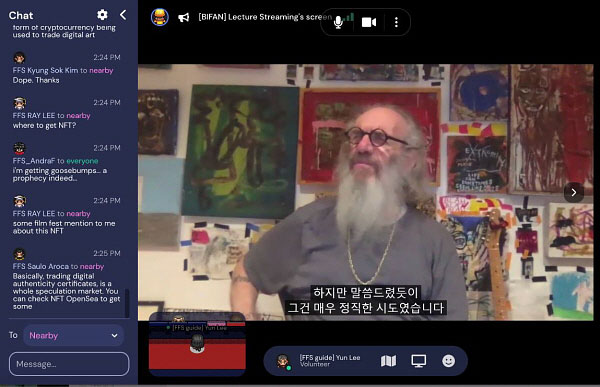
Task: Click the [FFS guide] Yun Lee Volunteer name
Action: [330, 361]
